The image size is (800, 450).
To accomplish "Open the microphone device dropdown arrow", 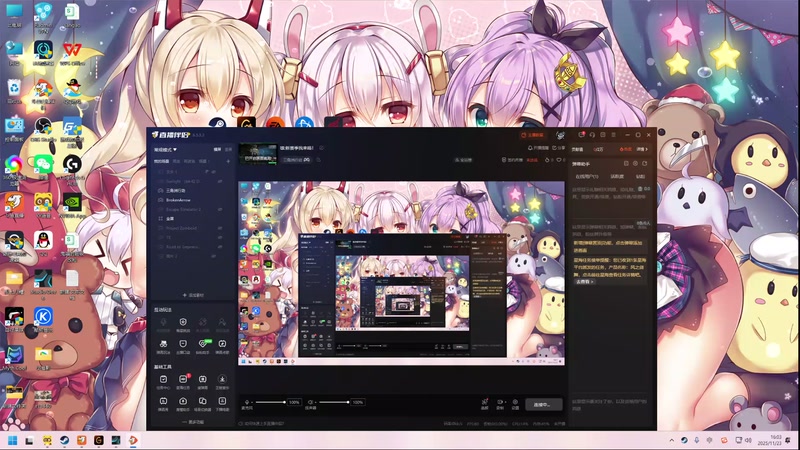I will (253, 403).
